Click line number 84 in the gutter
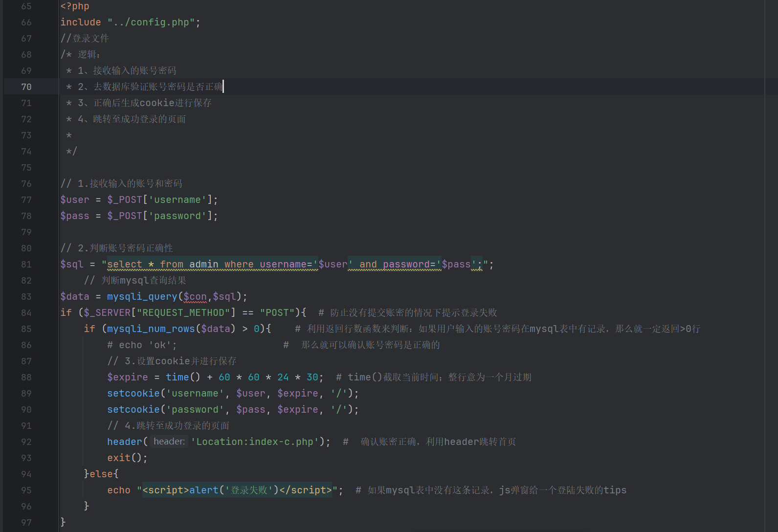778x532 pixels. click(26, 312)
